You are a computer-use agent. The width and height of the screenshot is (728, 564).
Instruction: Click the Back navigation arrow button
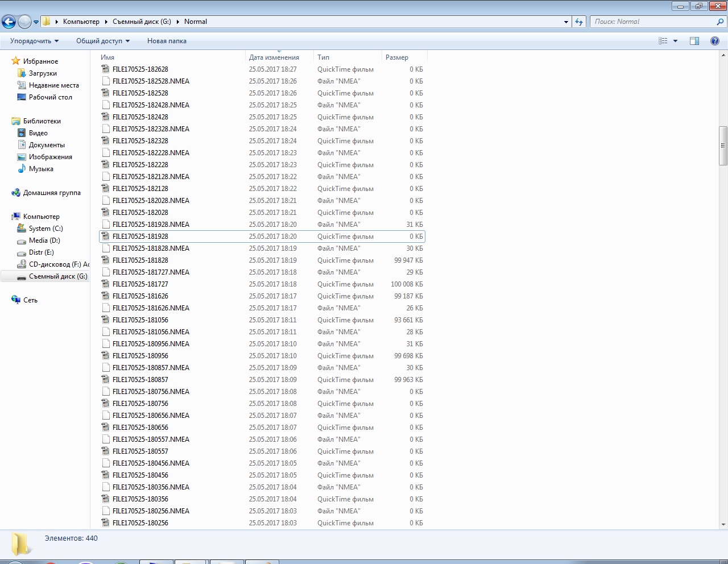tap(9, 22)
